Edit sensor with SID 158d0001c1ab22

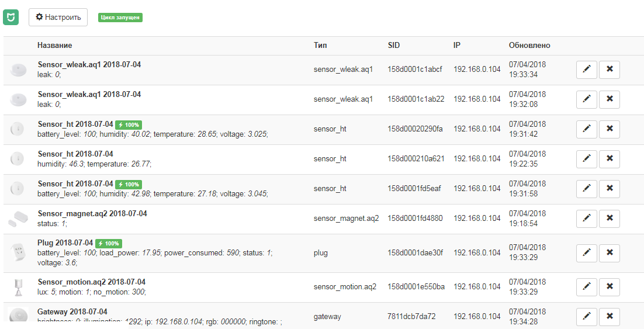click(x=586, y=99)
